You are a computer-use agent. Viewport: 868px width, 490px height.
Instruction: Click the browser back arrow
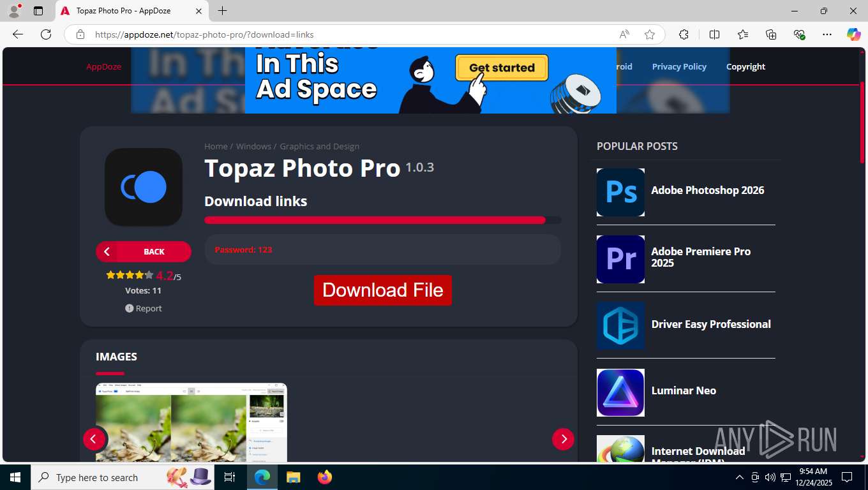point(18,34)
